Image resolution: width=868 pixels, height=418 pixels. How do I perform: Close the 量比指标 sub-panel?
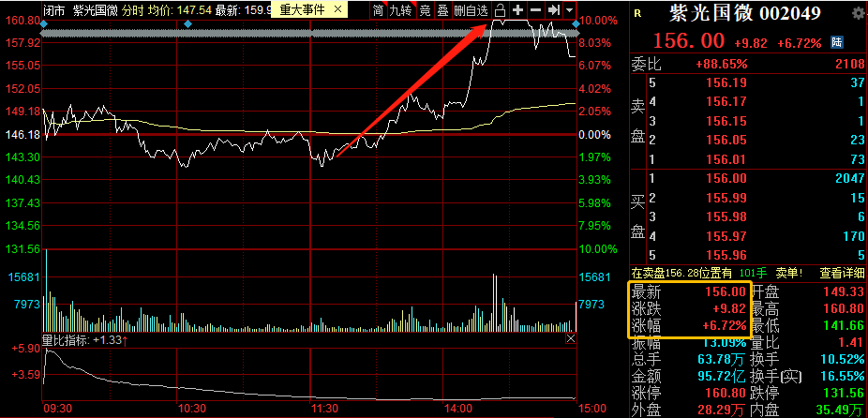(x=571, y=338)
